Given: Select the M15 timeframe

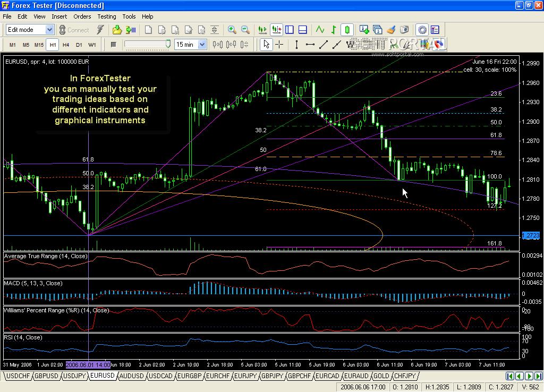Looking at the screenshot, I should (39, 45).
